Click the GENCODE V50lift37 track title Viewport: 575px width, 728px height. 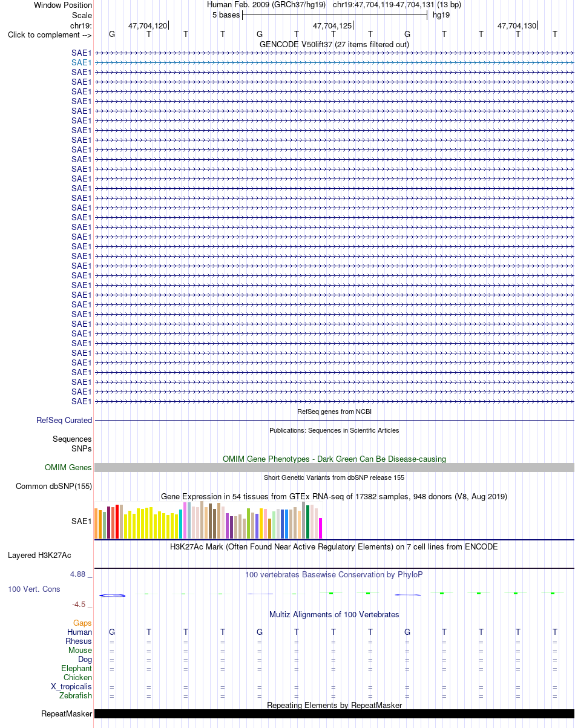334,44
